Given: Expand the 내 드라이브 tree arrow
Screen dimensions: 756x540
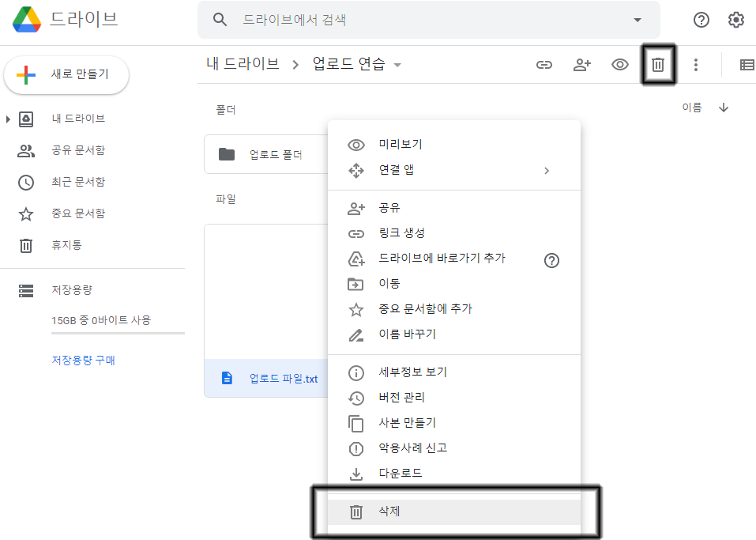Looking at the screenshot, I should (x=8, y=119).
